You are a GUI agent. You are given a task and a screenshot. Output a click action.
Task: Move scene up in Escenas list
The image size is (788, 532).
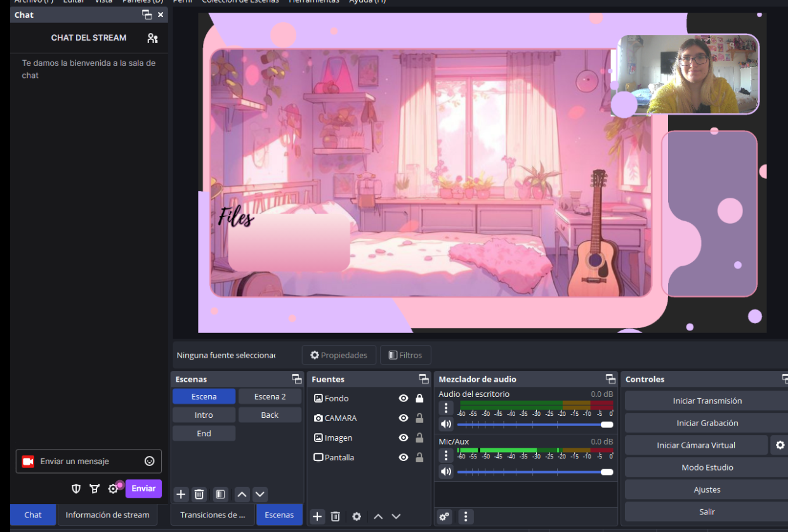click(242, 495)
